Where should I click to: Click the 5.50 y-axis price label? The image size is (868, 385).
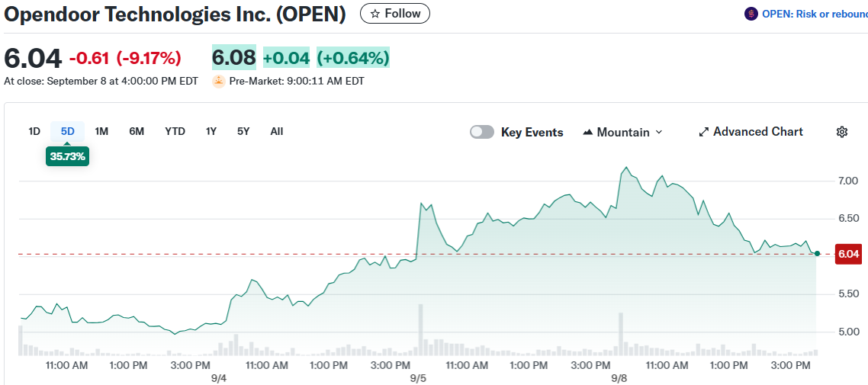pyautogui.click(x=848, y=294)
